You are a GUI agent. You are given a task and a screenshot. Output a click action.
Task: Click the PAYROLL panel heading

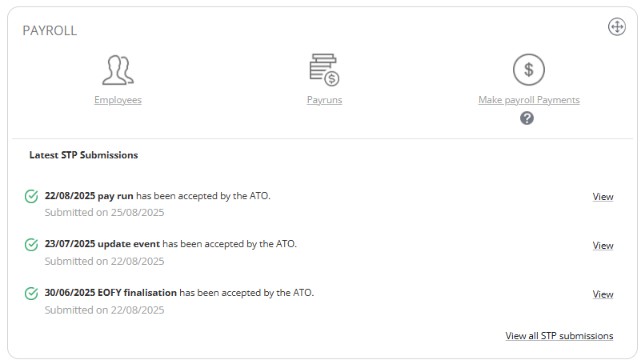pyautogui.click(x=50, y=30)
